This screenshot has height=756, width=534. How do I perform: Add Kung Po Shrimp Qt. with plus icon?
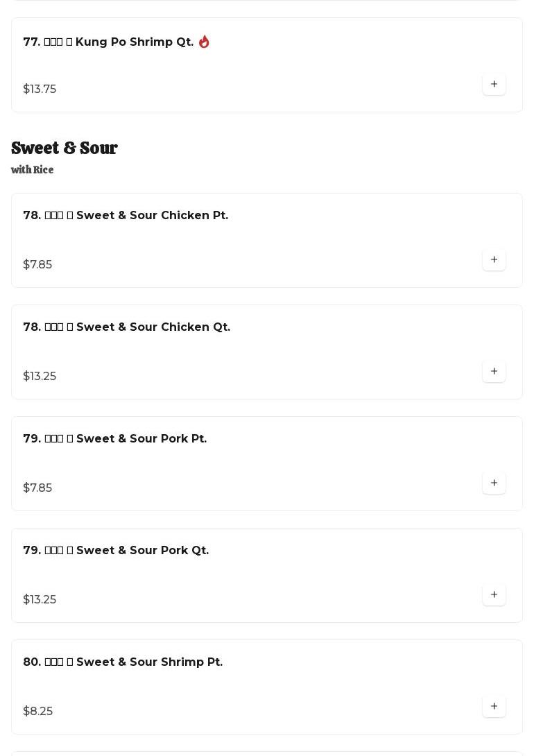494,85
